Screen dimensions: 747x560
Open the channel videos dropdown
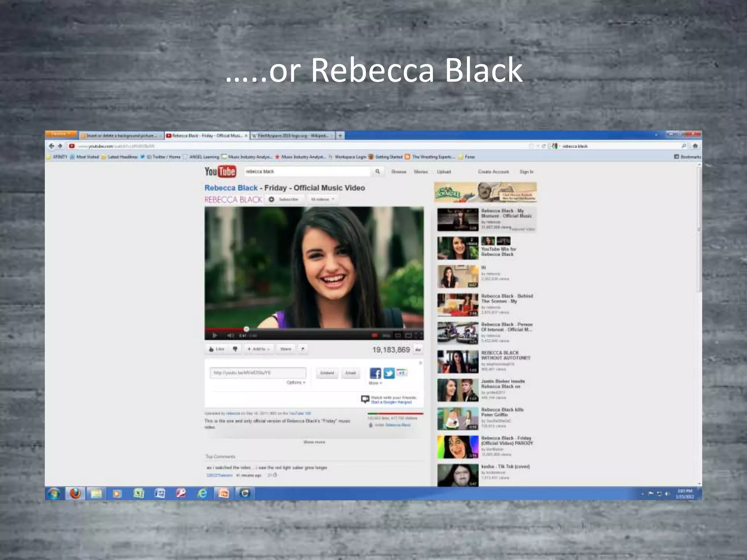(322, 199)
